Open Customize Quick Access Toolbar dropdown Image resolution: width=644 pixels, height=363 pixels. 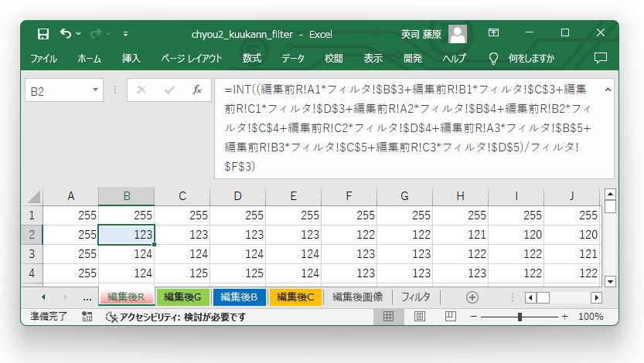click(126, 34)
